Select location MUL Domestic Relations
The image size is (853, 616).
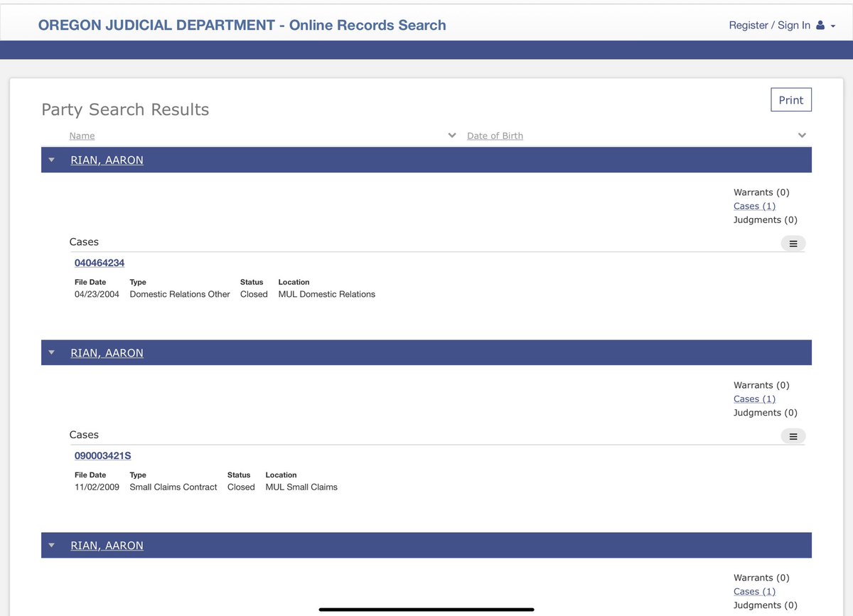pos(327,294)
